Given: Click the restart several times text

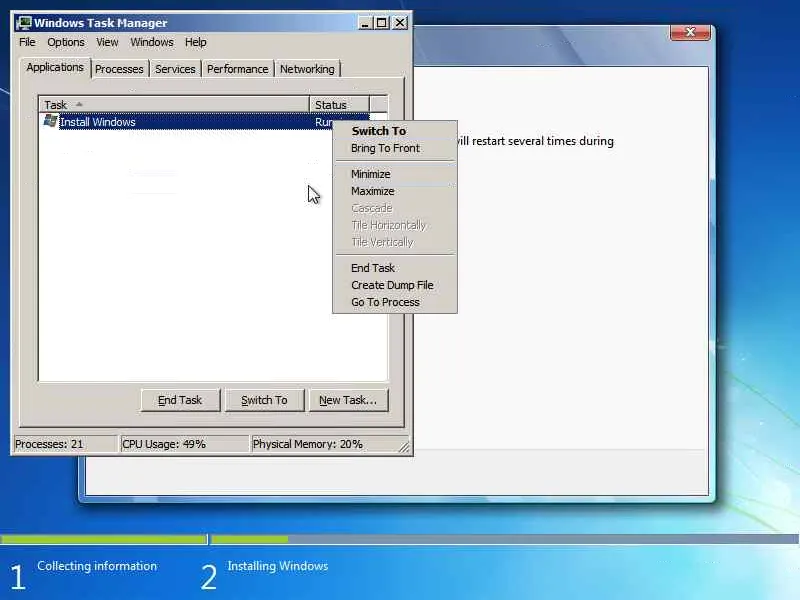Looking at the screenshot, I should [535, 141].
